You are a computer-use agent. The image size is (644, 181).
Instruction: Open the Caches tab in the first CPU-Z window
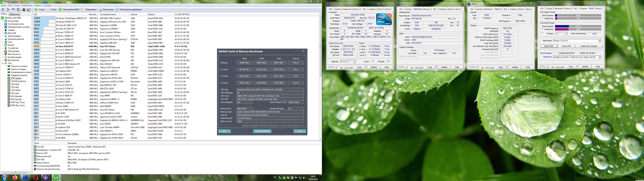click(338, 9)
